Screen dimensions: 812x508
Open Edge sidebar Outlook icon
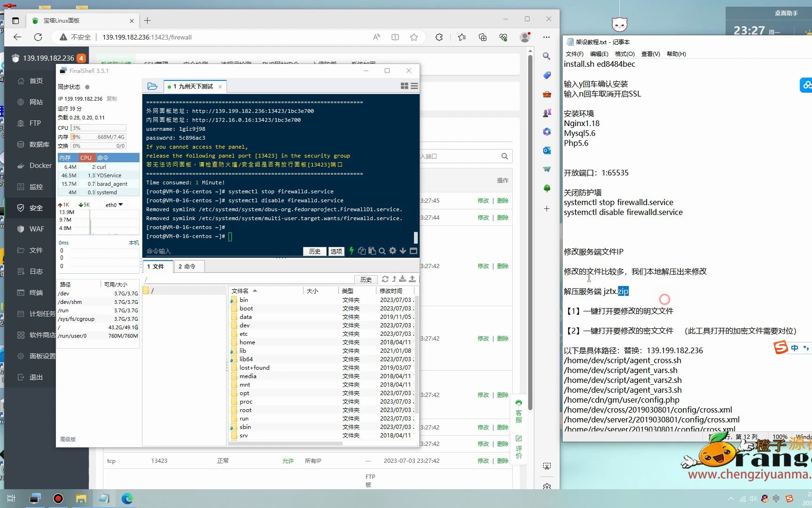coord(547,151)
